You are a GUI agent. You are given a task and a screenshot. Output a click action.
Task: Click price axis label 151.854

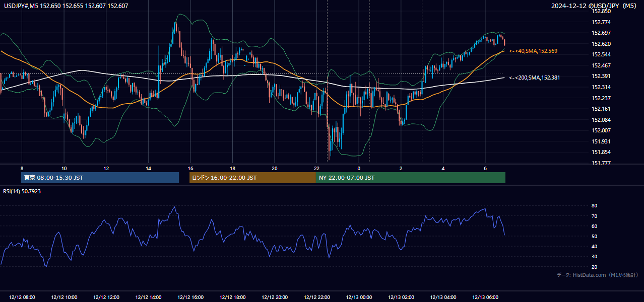(x=601, y=152)
